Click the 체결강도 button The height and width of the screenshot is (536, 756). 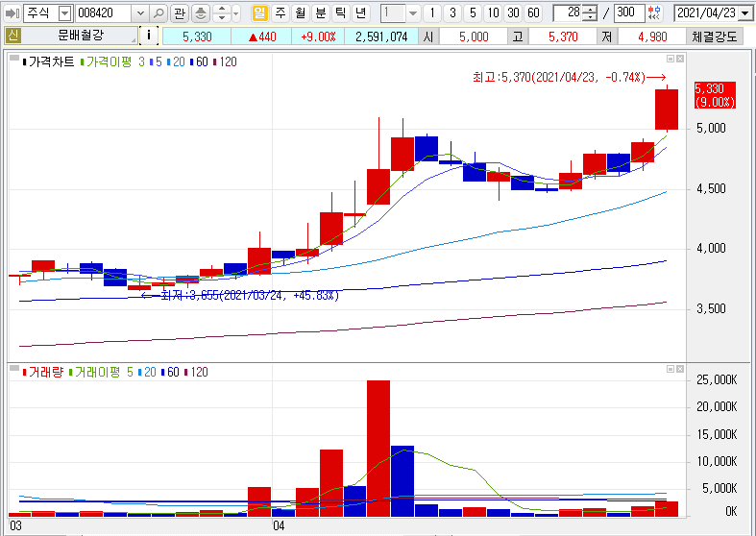click(715, 37)
